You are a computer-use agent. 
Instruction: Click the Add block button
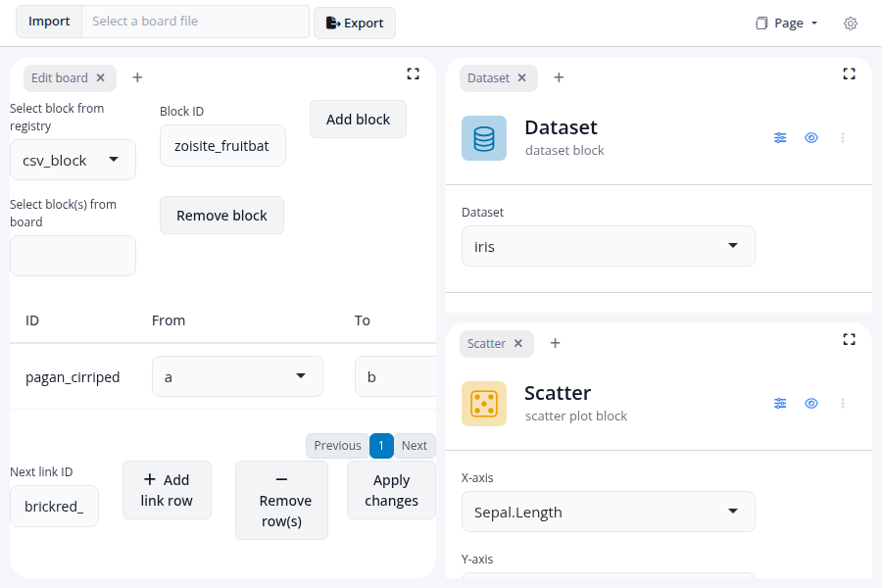358,120
